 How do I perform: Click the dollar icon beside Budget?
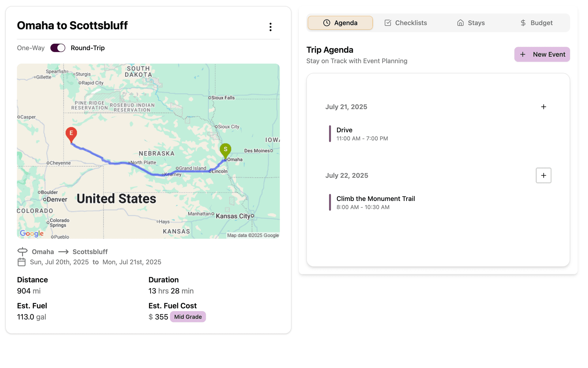(x=522, y=23)
